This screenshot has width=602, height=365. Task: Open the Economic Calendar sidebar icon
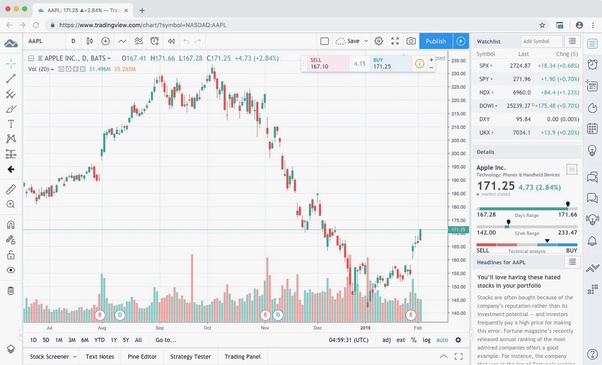click(x=592, y=129)
